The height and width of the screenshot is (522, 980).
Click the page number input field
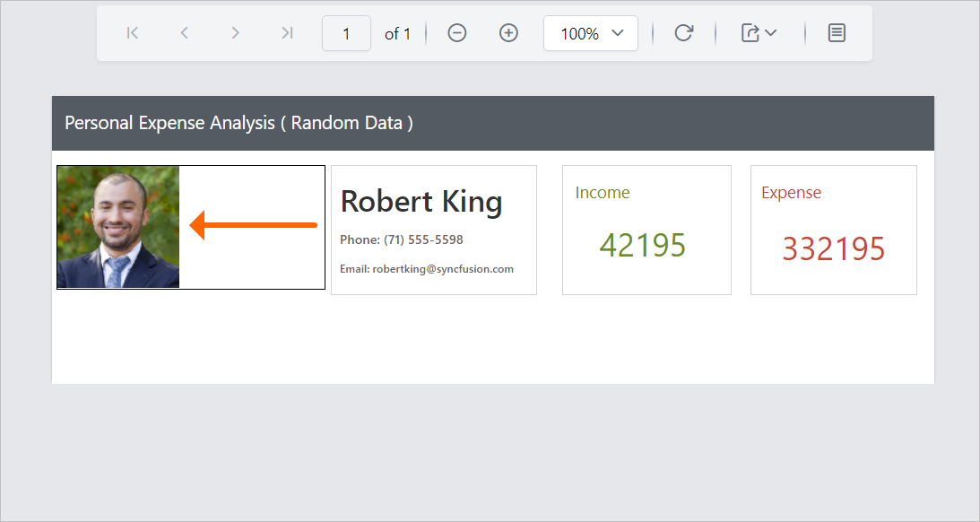pyautogui.click(x=346, y=32)
